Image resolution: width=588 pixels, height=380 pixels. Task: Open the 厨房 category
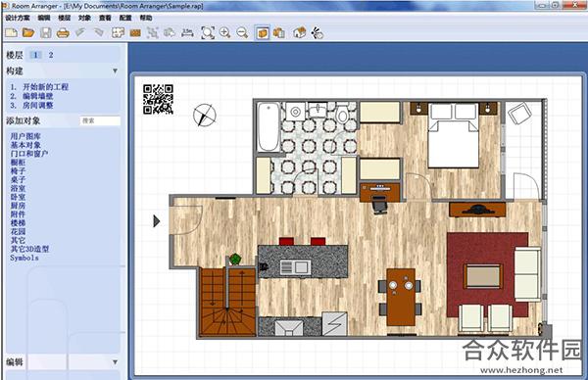[18, 206]
